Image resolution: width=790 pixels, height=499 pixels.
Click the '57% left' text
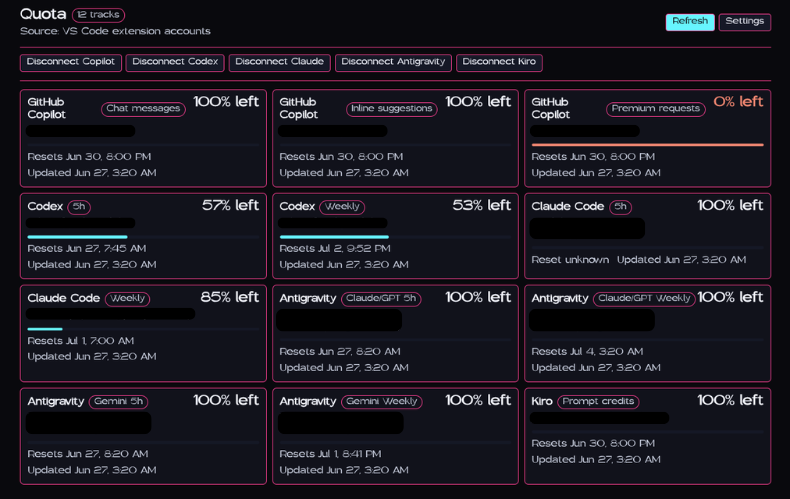click(230, 206)
